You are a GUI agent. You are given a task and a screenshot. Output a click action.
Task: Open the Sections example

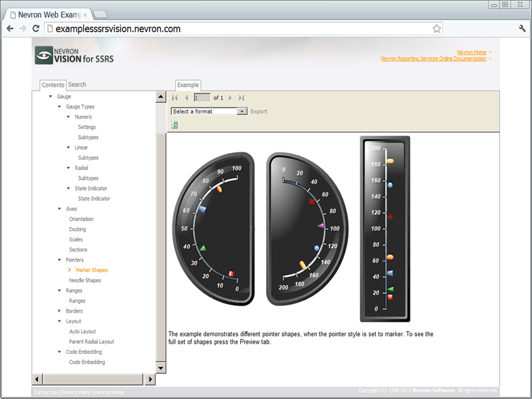(x=78, y=250)
